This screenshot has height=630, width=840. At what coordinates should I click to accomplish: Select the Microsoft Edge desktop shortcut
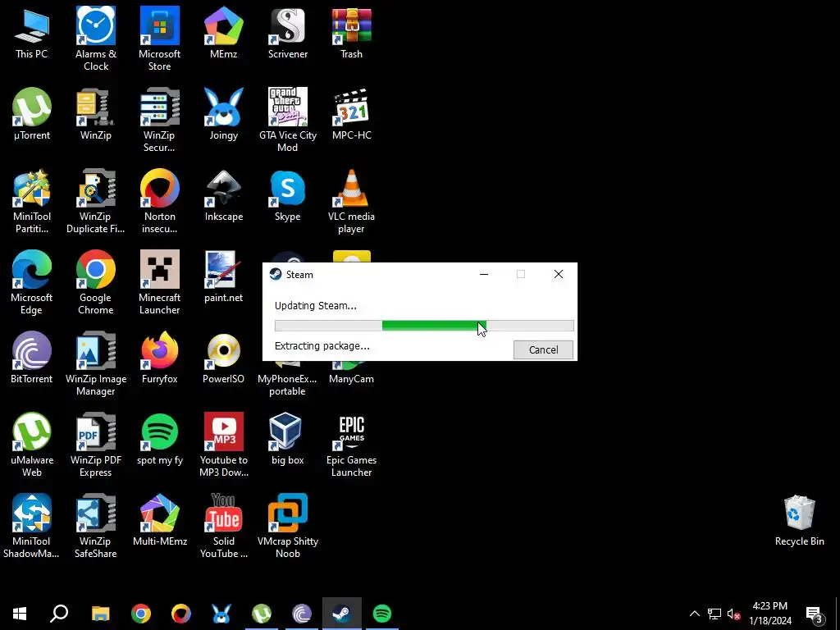coord(32,282)
